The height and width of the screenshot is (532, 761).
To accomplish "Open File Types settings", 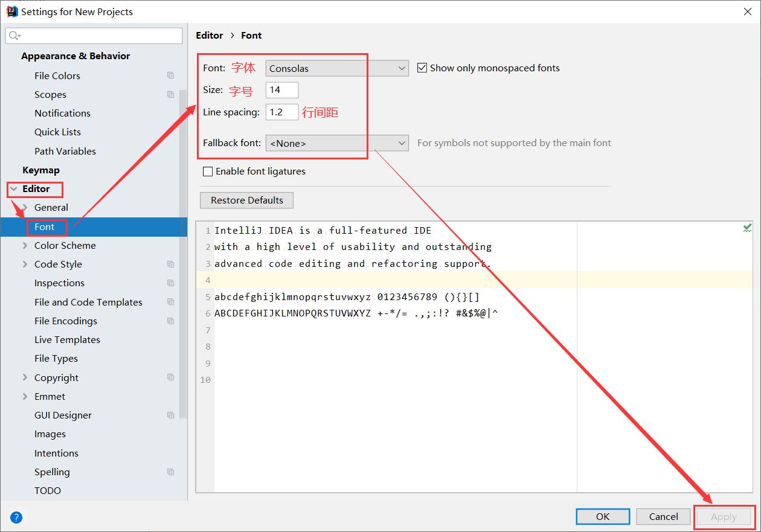I will coord(56,358).
